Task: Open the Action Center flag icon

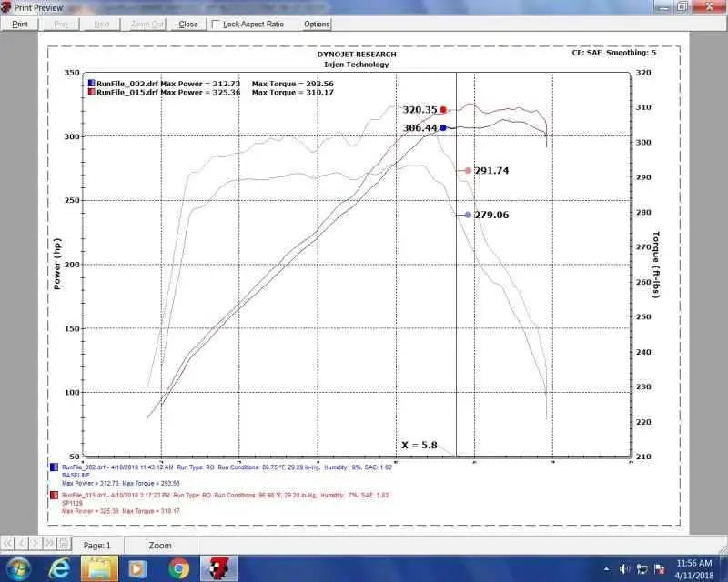Action: [659, 569]
